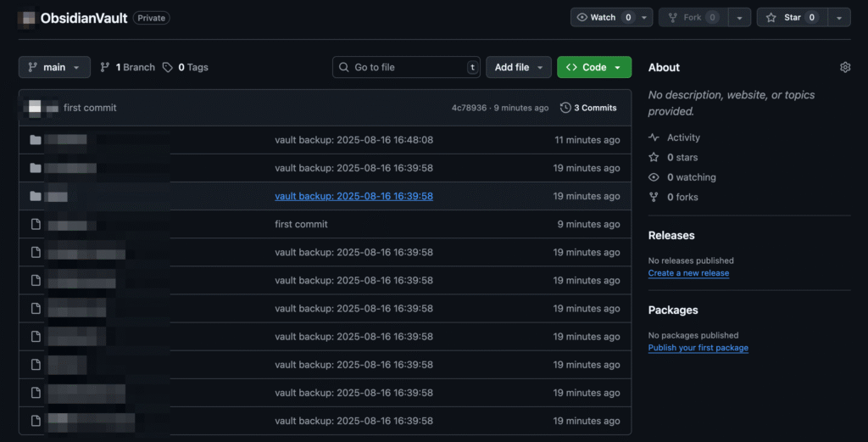Open folder icon in the underlined backup row
This screenshot has width=868, height=442.
coord(36,196)
